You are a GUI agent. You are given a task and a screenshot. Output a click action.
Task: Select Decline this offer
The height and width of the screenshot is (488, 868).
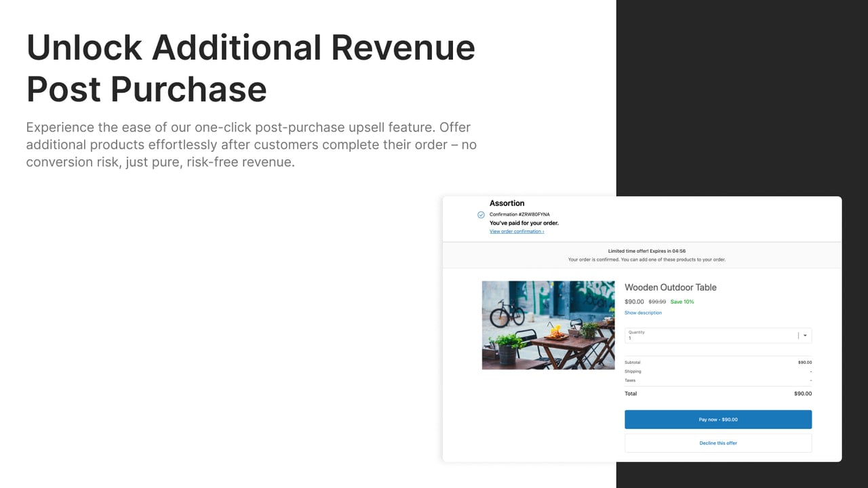tap(718, 443)
